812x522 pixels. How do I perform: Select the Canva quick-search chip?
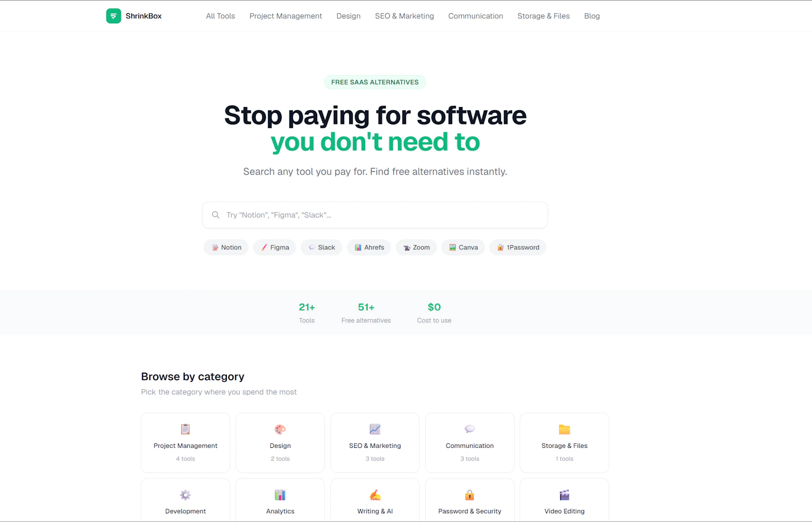pyautogui.click(x=463, y=247)
